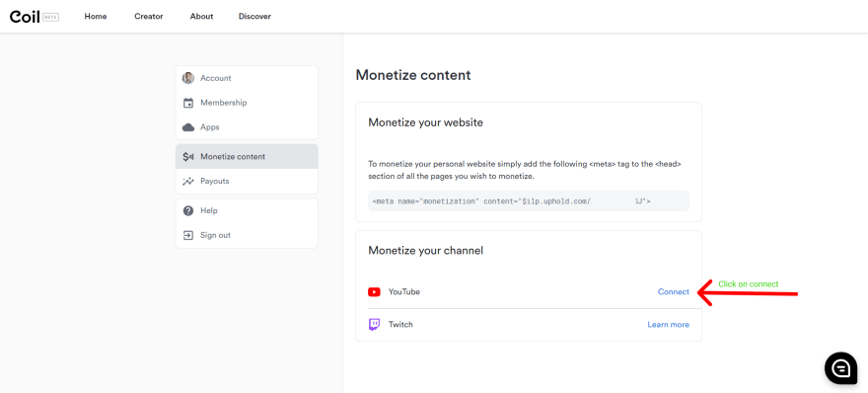Click the Sign out arrow icon
Screen dimensions: 868x393
[188, 235]
